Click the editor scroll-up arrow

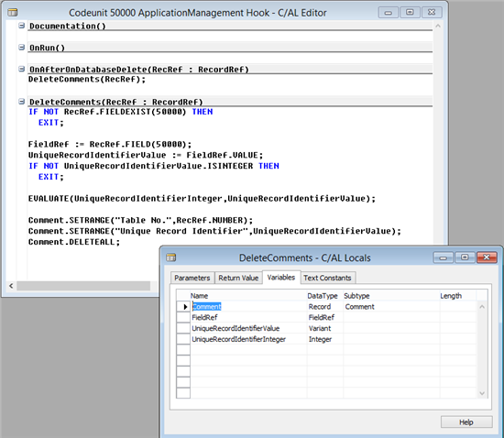point(438,26)
